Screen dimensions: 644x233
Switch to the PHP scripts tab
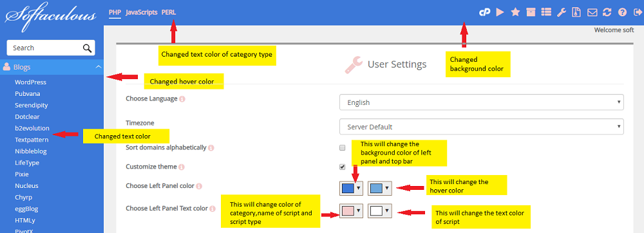click(x=115, y=12)
